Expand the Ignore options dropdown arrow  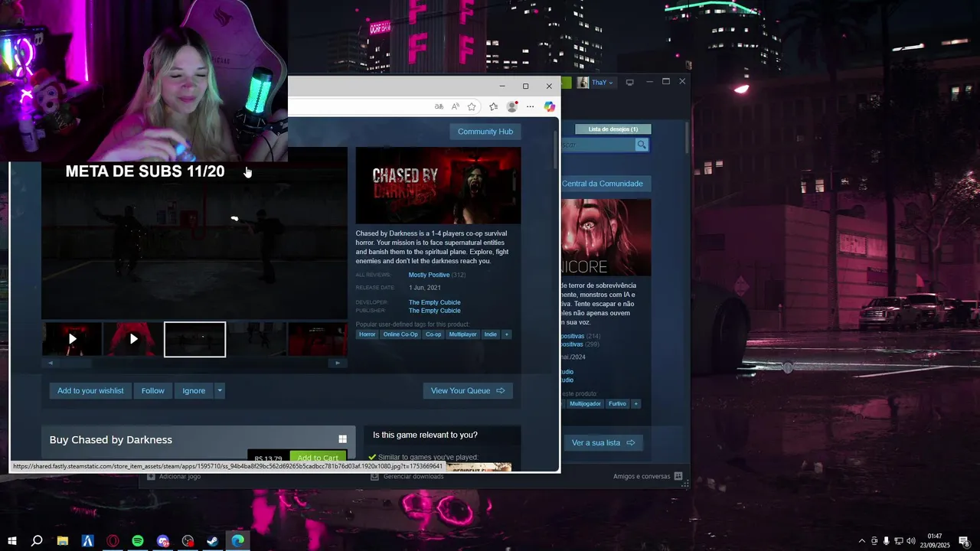(x=220, y=390)
